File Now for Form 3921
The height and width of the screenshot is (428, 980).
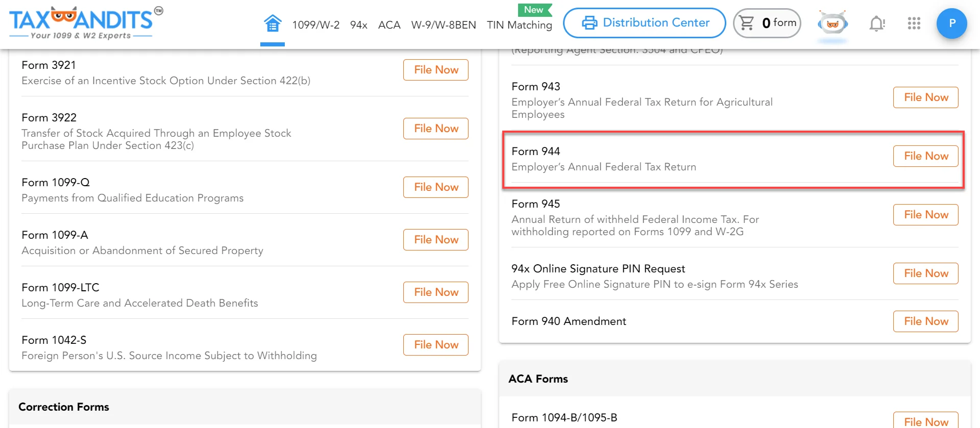coord(436,70)
